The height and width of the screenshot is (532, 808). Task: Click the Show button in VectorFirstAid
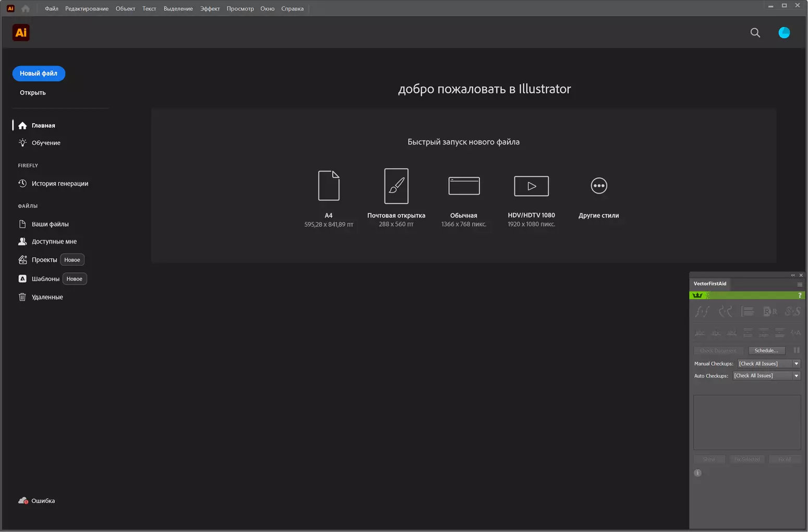coord(709,460)
